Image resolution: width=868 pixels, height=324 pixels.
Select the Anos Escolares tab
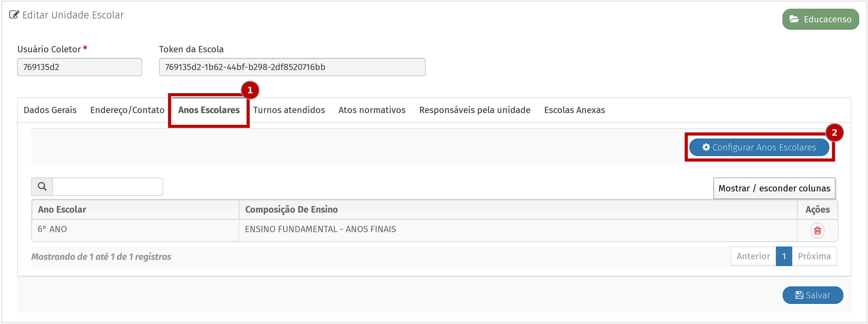(209, 110)
